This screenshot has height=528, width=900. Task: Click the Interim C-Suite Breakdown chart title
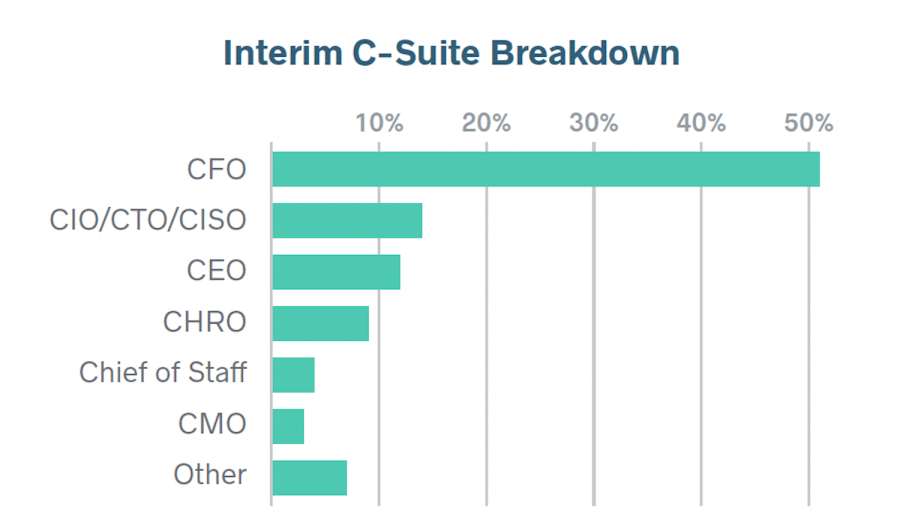pos(451,53)
